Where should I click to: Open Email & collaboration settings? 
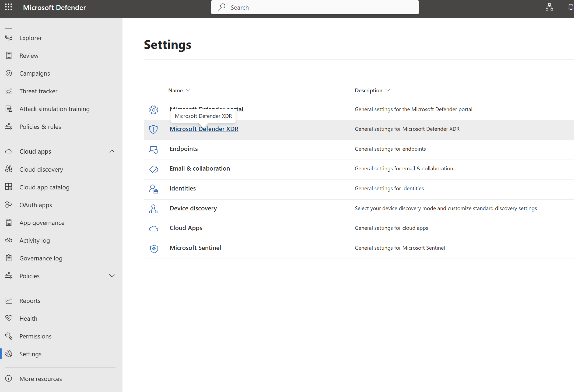click(x=200, y=168)
